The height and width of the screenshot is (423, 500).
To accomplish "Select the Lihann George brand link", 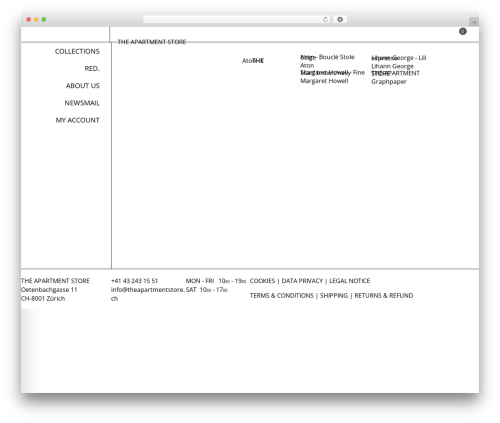I will tap(392, 66).
